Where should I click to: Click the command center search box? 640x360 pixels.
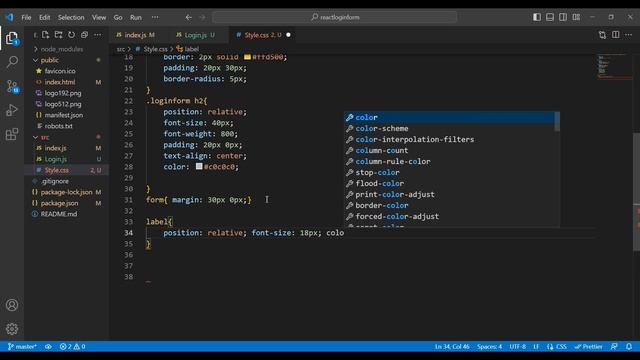click(335, 17)
